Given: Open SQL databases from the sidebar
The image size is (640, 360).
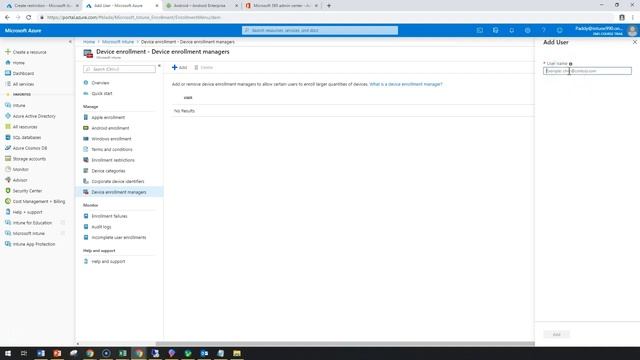Looking at the screenshot, I should (x=27, y=138).
